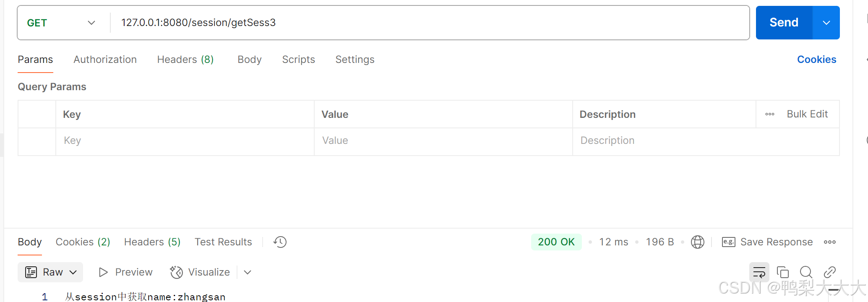This screenshot has height=302, width=868.
Task: Expand Visualize options chevron
Action: 248,272
